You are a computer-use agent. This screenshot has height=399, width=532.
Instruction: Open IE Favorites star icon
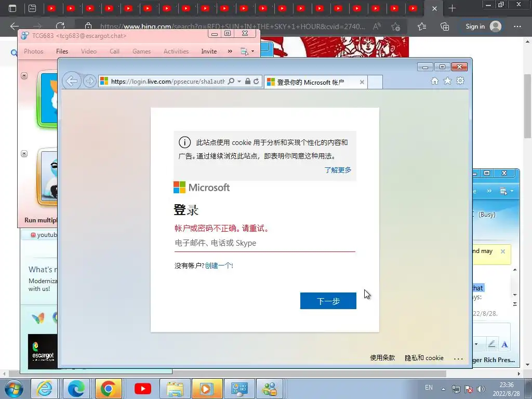[x=447, y=81]
